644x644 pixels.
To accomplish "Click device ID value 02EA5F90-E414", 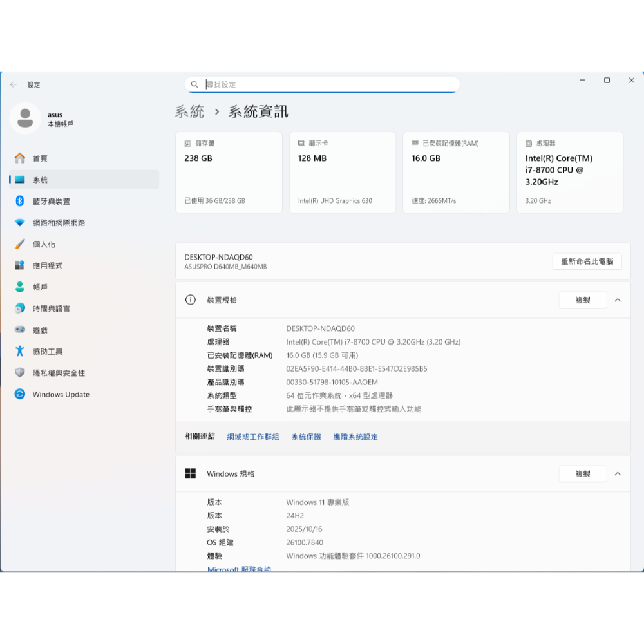I will [357, 369].
